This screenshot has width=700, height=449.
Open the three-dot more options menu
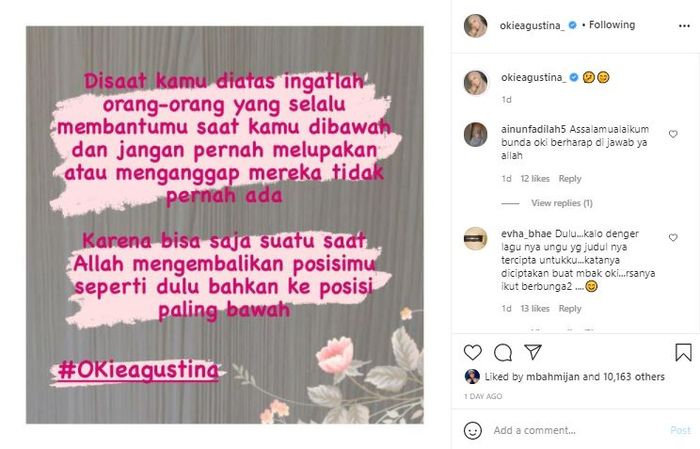[684, 26]
